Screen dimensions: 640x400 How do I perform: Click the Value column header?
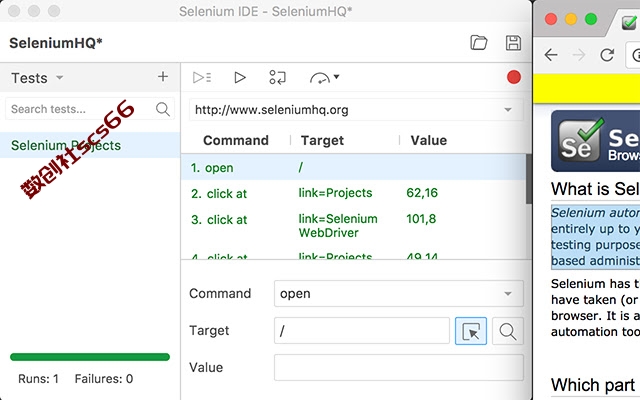(x=429, y=140)
